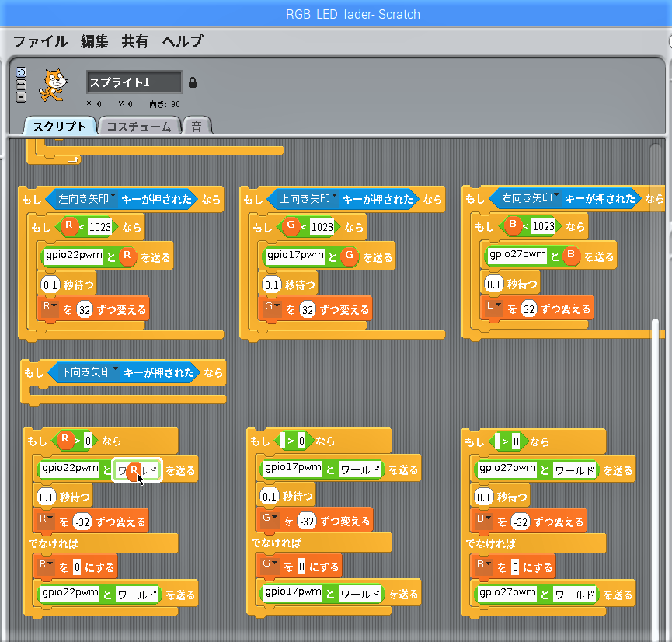Click the gpio17pwm field in up arrow block
This screenshot has height=642, width=672.
[x=295, y=256]
